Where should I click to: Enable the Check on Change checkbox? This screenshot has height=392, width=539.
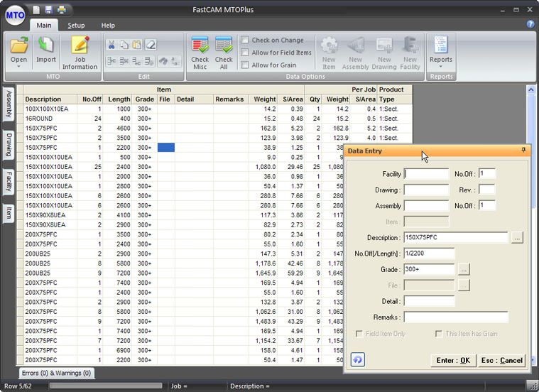click(x=245, y=40)
